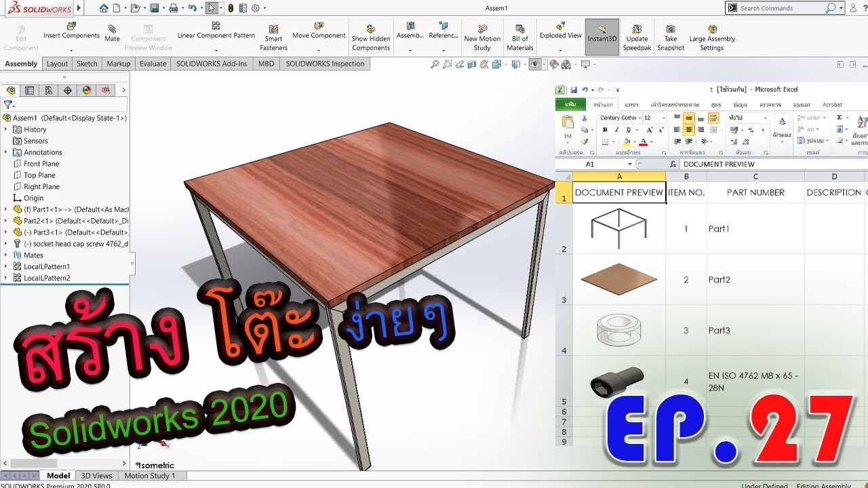This screenshot has height=488, width=868.
Task: Expand the Mates folder
Action: [6, 256]
